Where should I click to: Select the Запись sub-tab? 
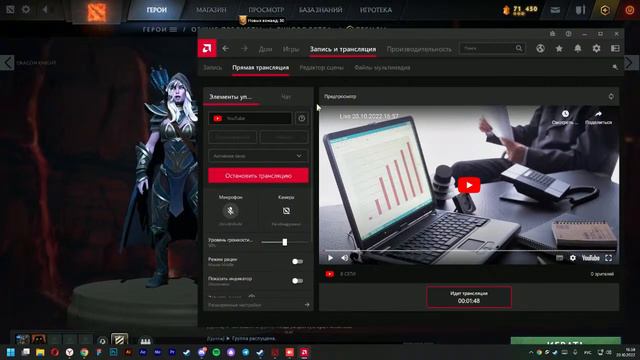pos(213,68)
